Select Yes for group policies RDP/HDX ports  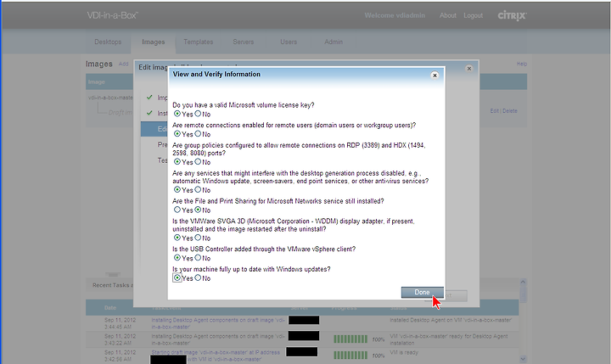click(177, 162)
